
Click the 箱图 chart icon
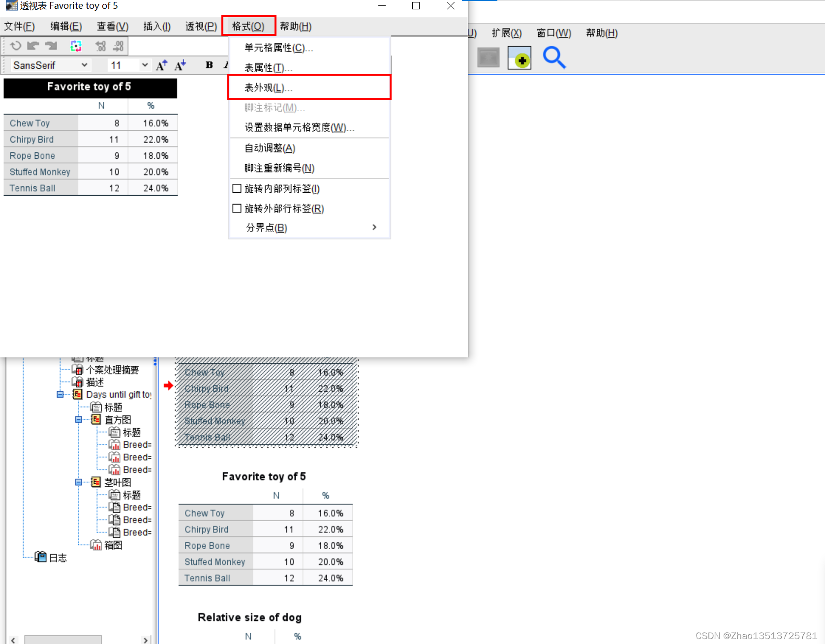tap(96, 545)
